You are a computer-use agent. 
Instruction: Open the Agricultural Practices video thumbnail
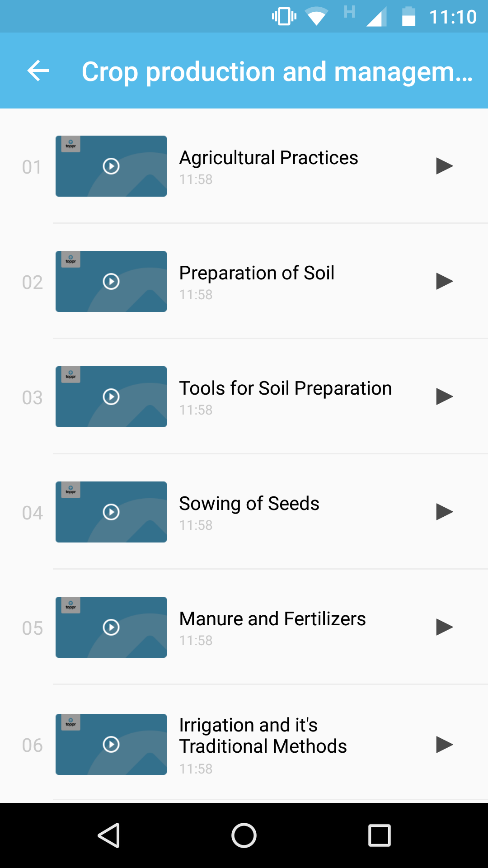111,166
